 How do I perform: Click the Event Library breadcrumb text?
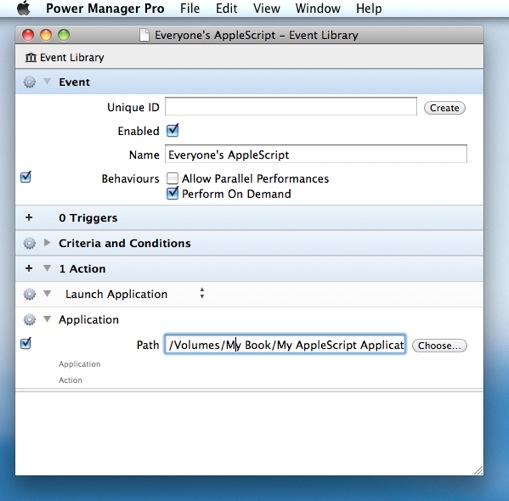click(x=72, y=57)
